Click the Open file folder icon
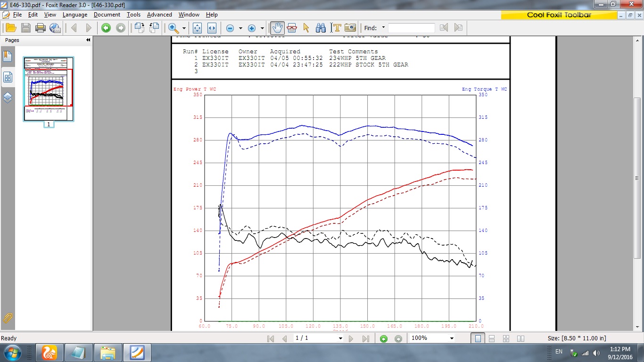The width and height of the screenshot is (644, 362). pyautogui.click(x=11, y=28)
